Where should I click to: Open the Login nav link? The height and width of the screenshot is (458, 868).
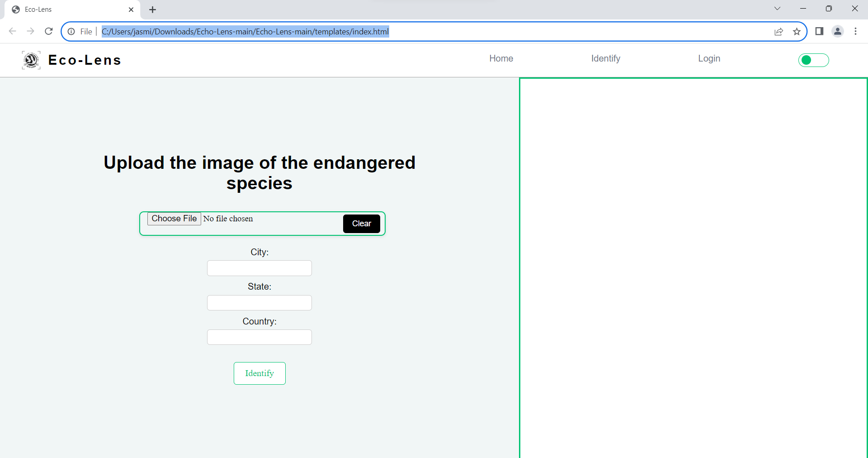tap(709, 58)
